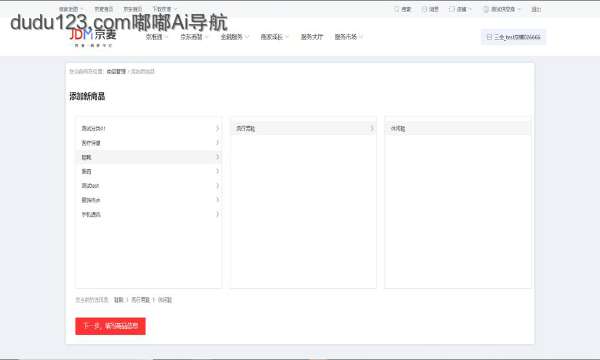Select the 手机通讯 category row
This screenshot has width=600, height=360.
[149, 214]
